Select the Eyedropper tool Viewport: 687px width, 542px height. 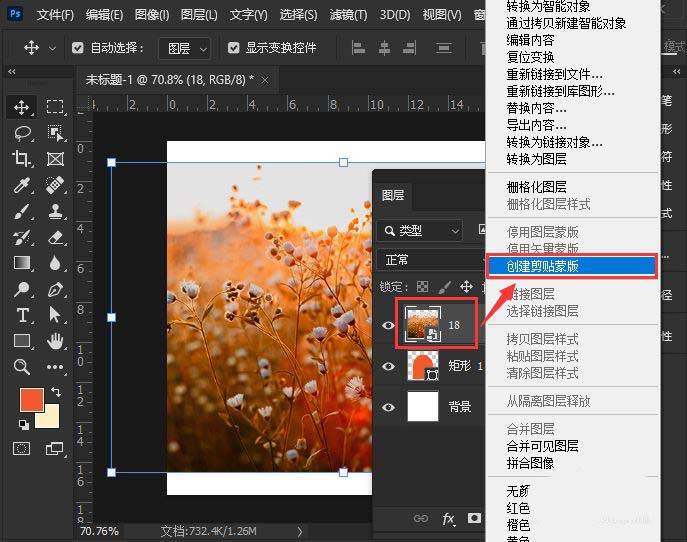tap(21, 185)
